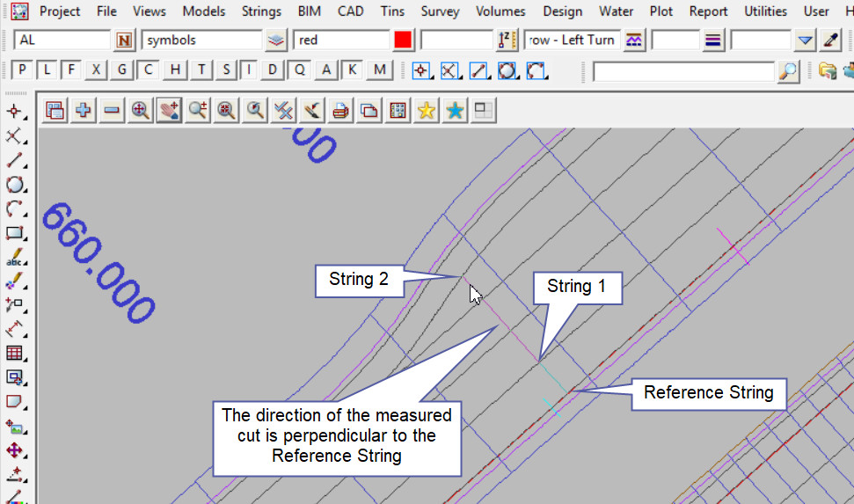This screenshot has width=854, height=504.
Task: Open the Design menu
Action: pyautogui.click(x=563, y=11)
